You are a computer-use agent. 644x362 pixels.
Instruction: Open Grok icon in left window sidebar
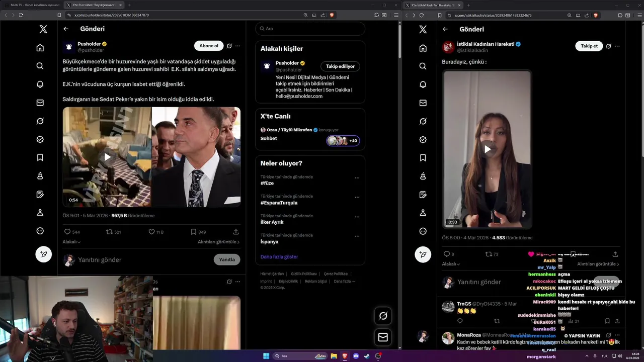40,121
